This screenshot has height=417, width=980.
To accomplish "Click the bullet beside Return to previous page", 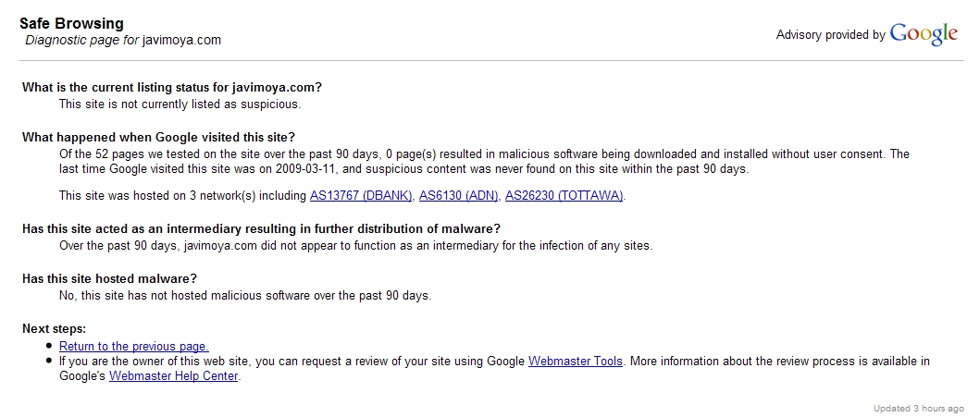I will pyautogui.click(x=49, y=346).
